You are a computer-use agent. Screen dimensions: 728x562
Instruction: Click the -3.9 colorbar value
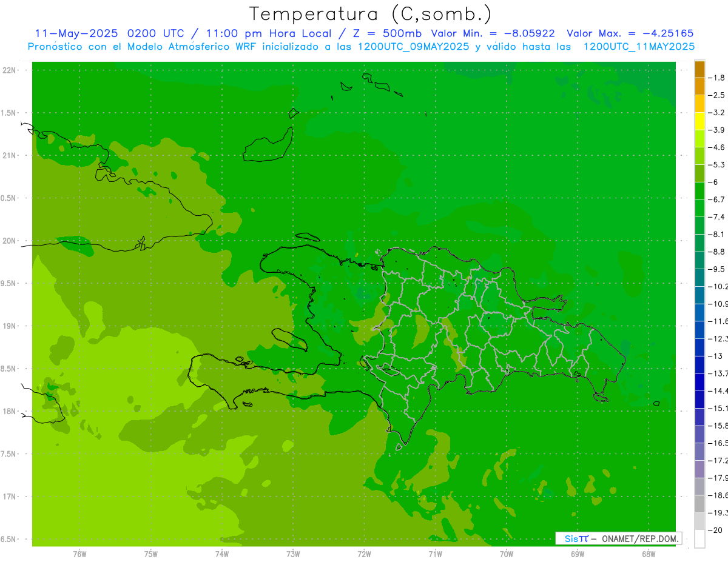716,130
